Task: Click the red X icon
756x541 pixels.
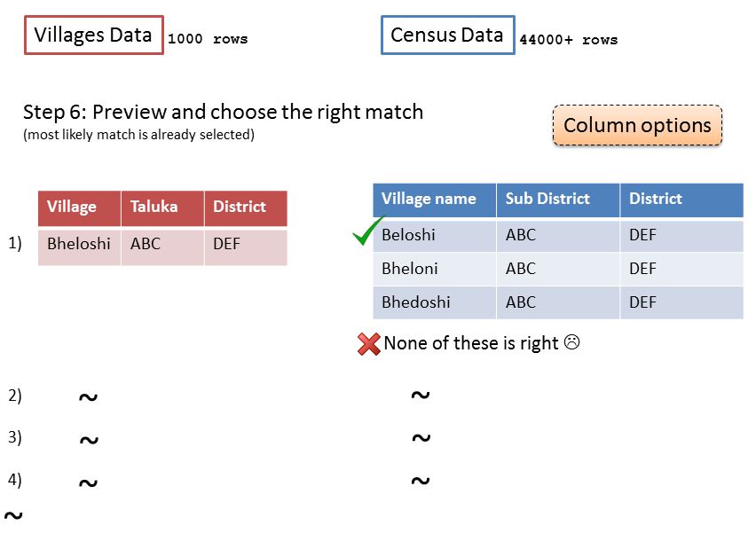Action: (x=369, y=344)
